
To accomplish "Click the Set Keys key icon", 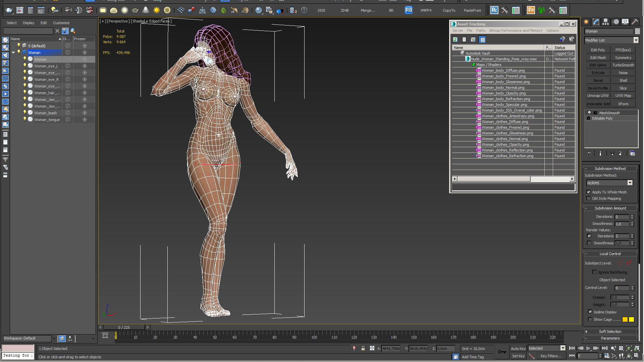I will [502, 352].
